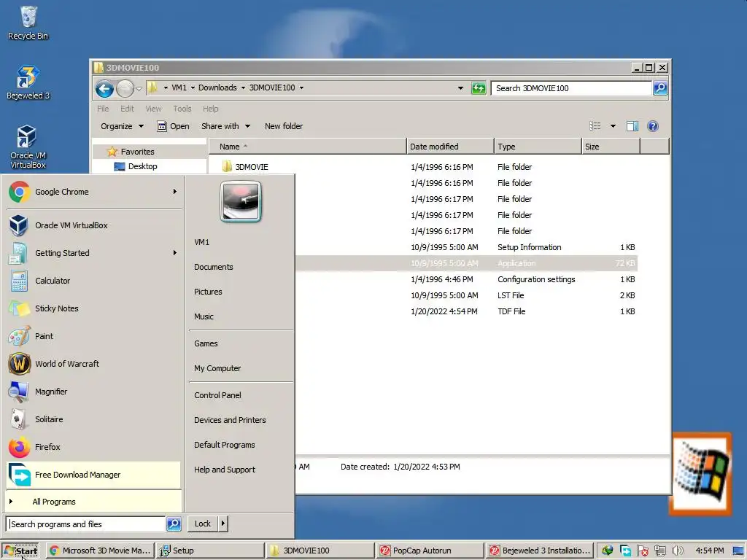Open Organize dropdown menu
The image size is (747, 560).
click(122, 126)
